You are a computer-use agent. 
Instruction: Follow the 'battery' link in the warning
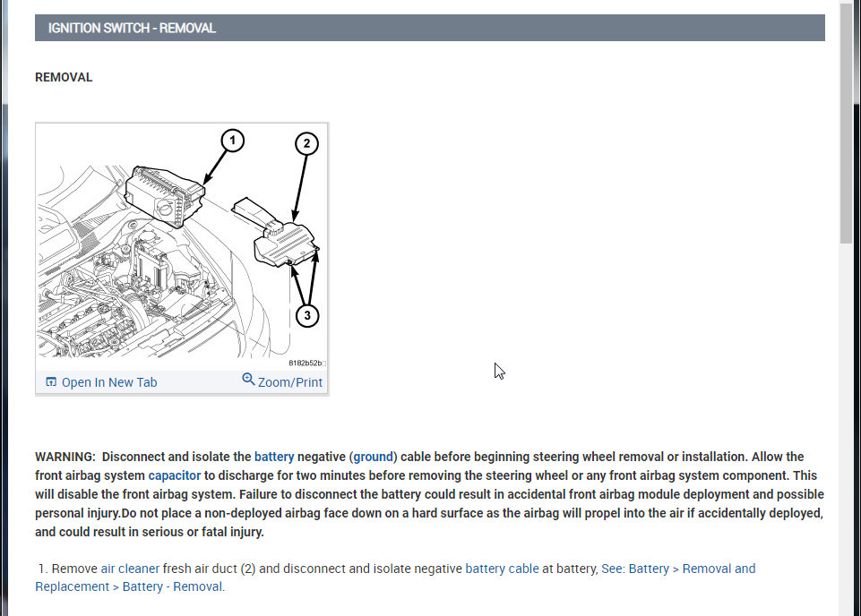[274, 457]
